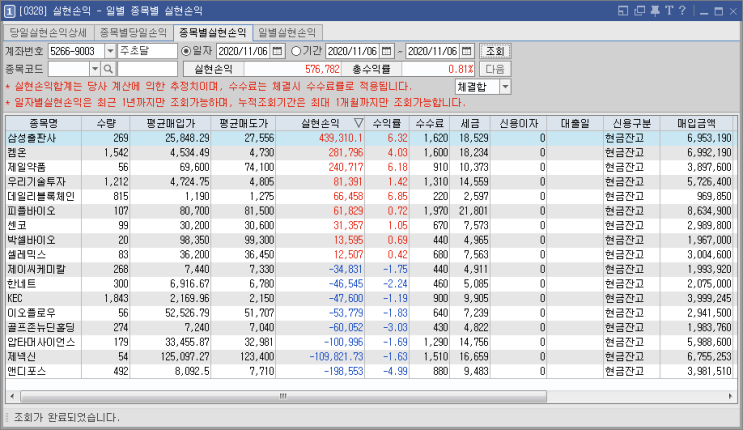Click the scroll right arrow
743x430 pixels.
coord(730,396)
